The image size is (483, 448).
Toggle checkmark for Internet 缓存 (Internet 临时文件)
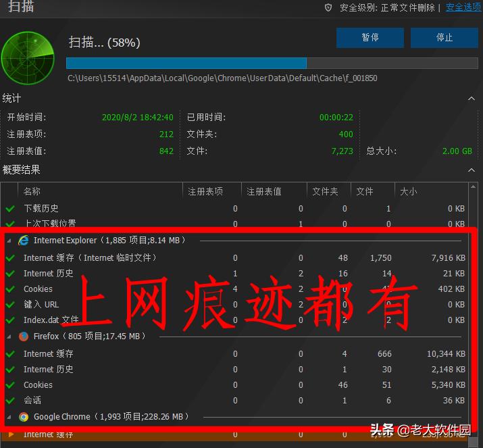pos(10,257)
